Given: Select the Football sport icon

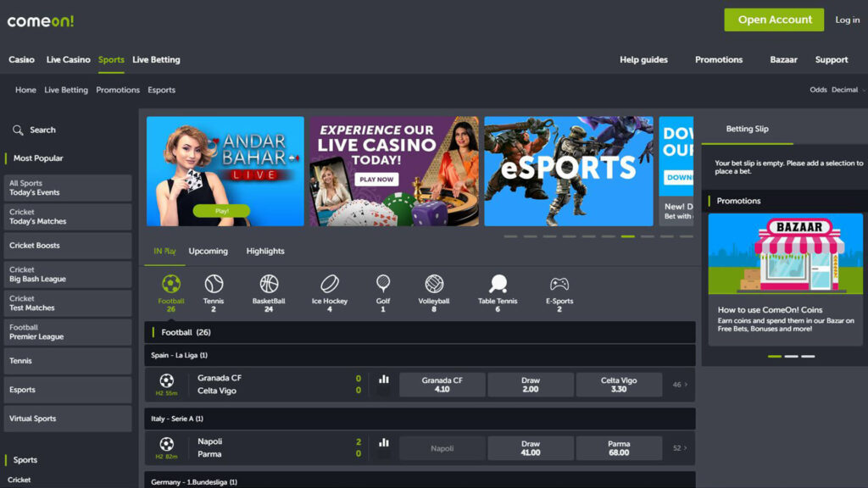Looking at the screenshot, I should coord(171,285).
